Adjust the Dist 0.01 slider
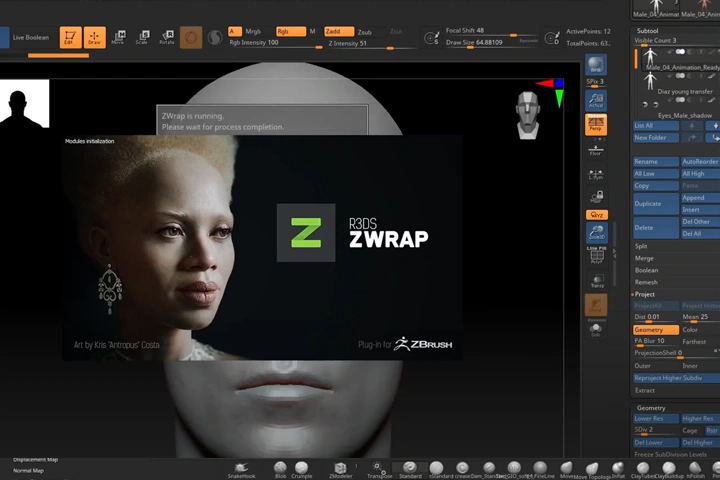The height and width of the screenshot is (480, 720). tap(656, 317)
